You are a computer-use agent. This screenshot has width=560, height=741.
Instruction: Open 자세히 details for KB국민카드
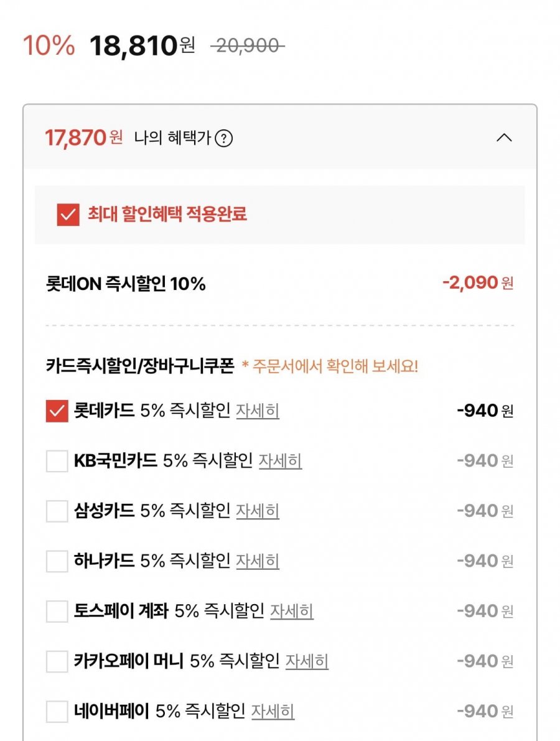point(280,461)
